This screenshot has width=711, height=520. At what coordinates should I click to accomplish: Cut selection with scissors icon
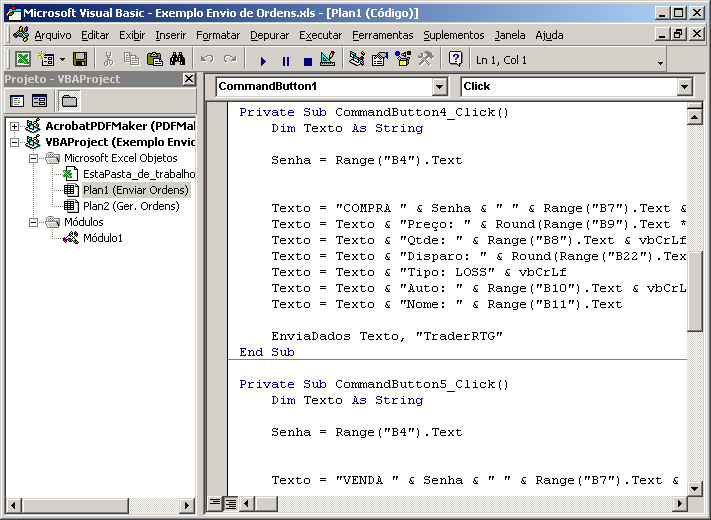108,59
